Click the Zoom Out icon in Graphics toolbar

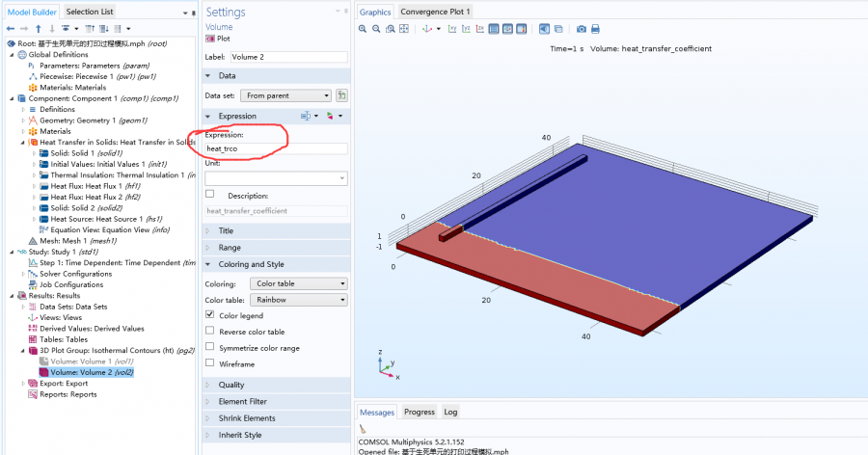[x=376, y=29]
